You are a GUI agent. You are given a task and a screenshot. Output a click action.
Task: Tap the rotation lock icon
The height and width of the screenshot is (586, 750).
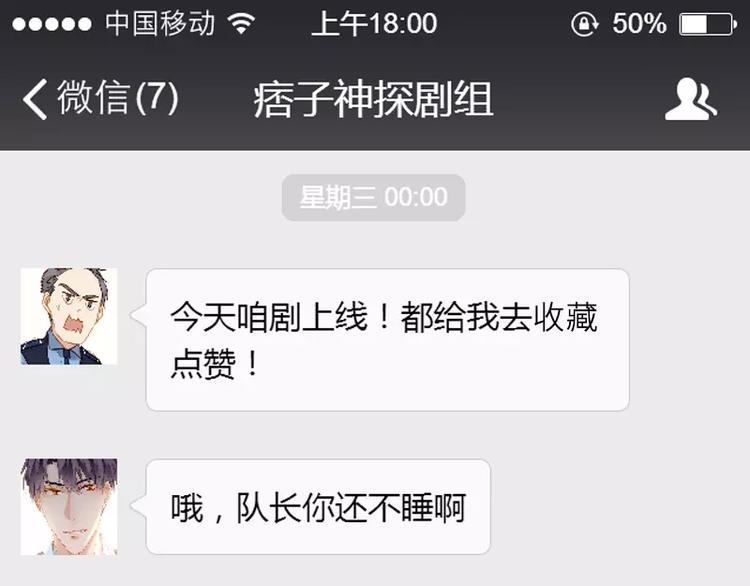[x=585, y=23]
